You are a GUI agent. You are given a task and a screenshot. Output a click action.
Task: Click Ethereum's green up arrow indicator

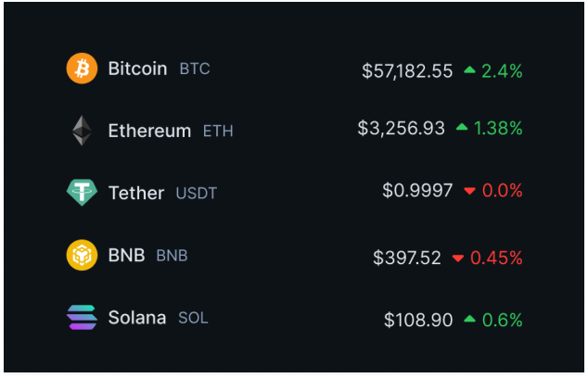point(461,129)
